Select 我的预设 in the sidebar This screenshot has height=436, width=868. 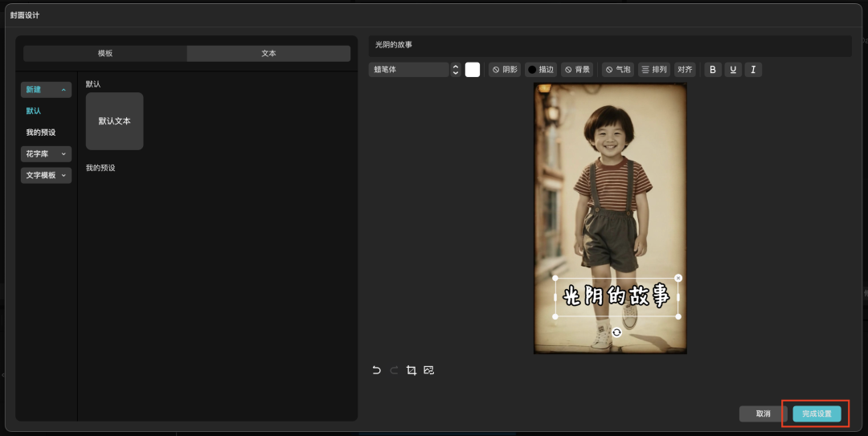(41, 132)
